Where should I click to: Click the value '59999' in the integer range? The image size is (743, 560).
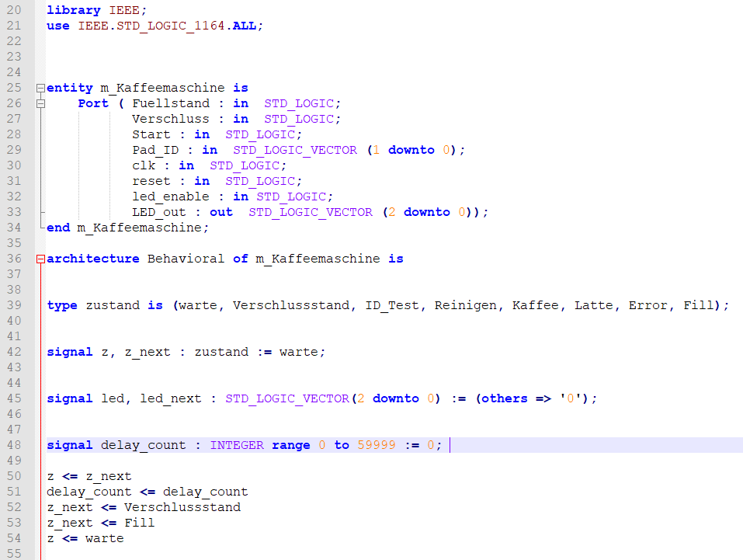click(377, 445)
